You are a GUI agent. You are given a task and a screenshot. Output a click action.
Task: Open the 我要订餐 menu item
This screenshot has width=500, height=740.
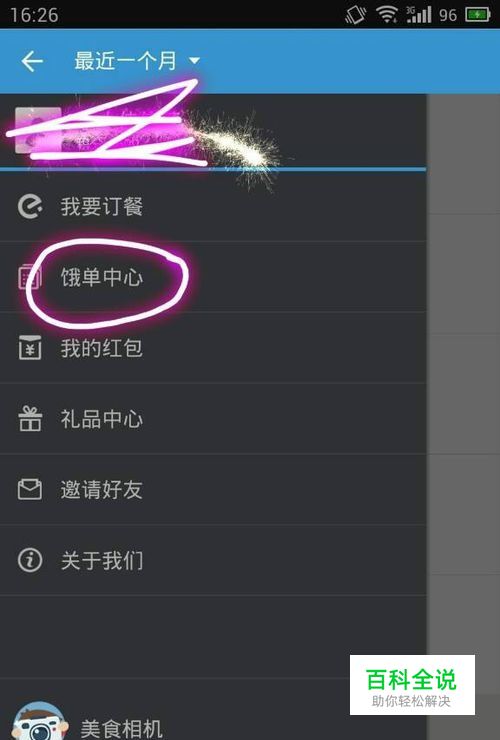(213, 207)
